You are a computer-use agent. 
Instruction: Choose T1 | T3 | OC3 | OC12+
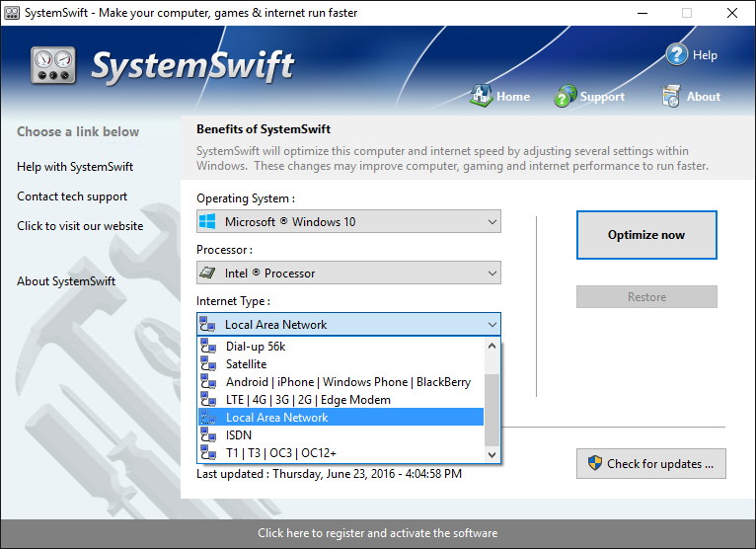point(340,453)
